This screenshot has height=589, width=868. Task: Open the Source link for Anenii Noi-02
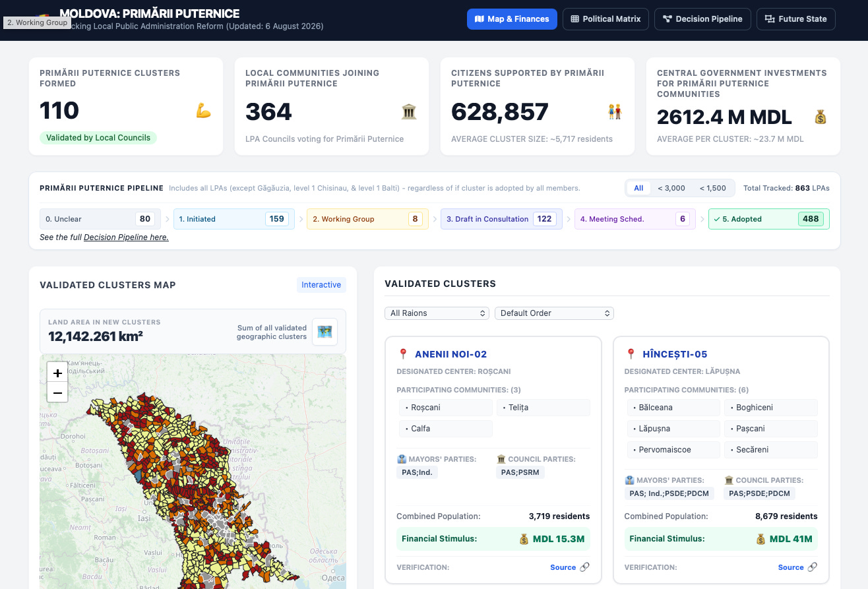563,567
